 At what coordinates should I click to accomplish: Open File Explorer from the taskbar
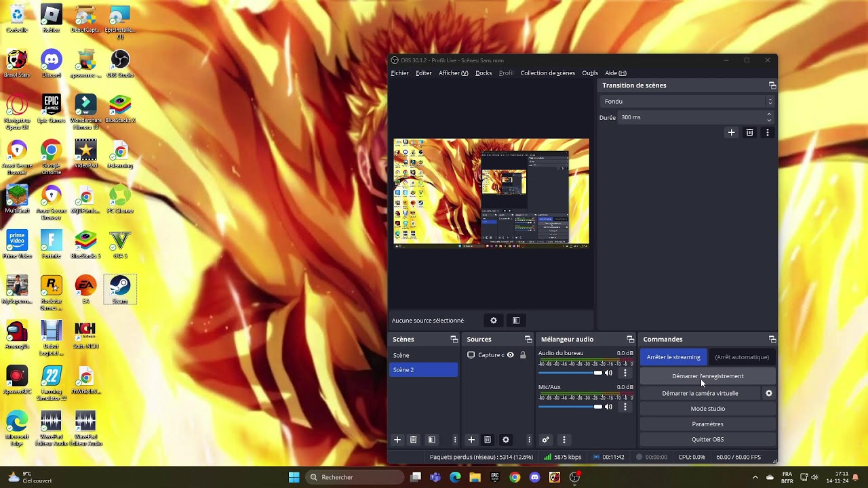point(475,477)
